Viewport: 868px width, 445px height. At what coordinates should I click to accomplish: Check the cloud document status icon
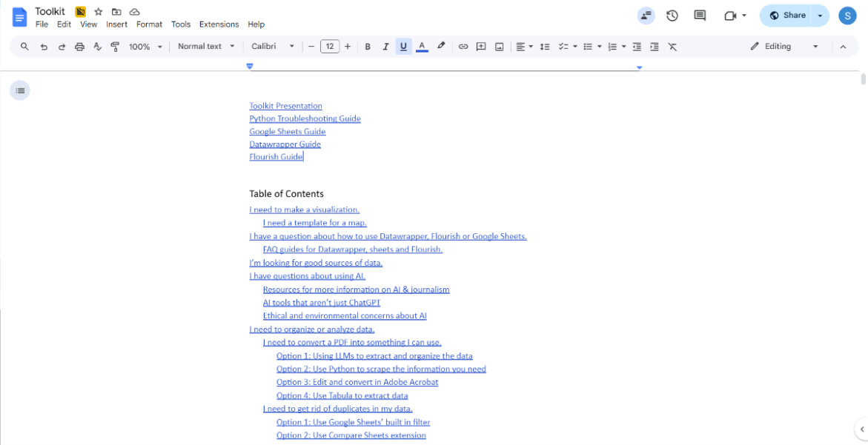[x=134, y=12]
